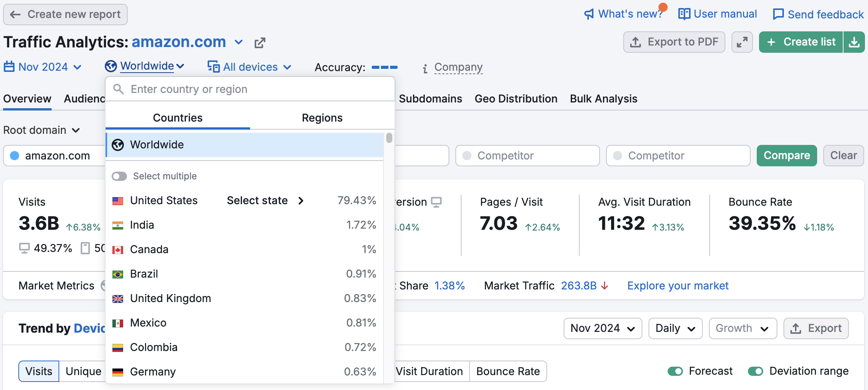
Task: Toggle the Select multiple switch
Action: (x=119, y=176)
